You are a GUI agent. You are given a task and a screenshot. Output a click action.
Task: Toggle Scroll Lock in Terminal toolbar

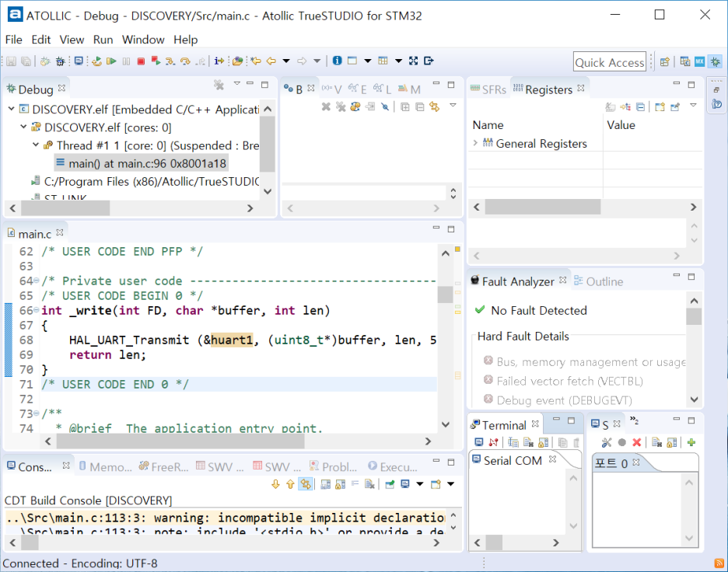(543, 442)
